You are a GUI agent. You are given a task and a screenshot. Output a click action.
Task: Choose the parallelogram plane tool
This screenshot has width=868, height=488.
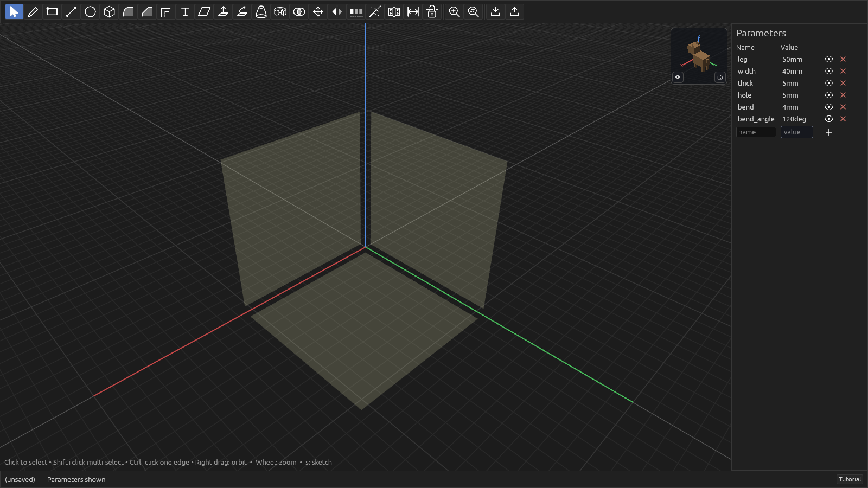(x=204, y=11)
